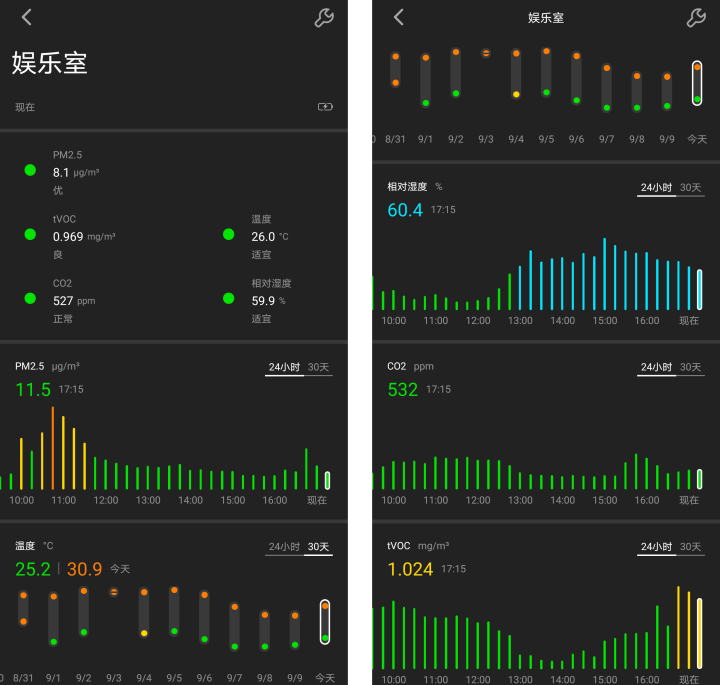Select the 9/5 temperature pill on left screen
This screenshot has height=685, width=720.
pyautogui.click(x=174, y=611)
